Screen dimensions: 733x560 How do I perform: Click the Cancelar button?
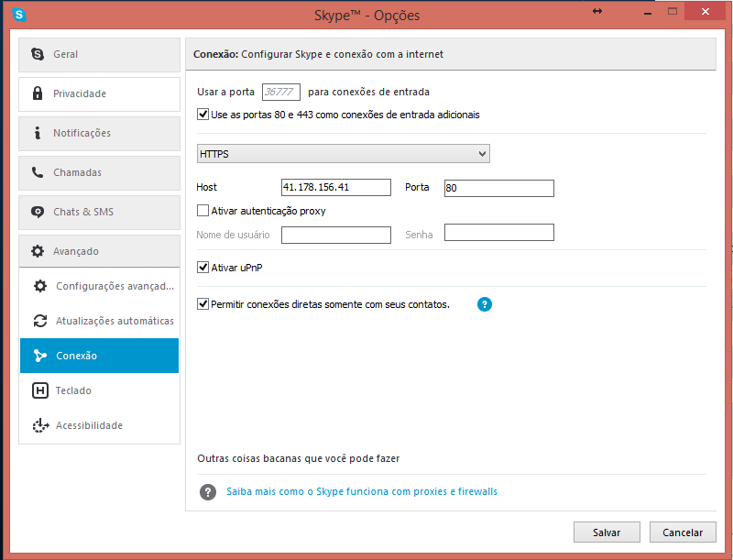click(683, 533)
